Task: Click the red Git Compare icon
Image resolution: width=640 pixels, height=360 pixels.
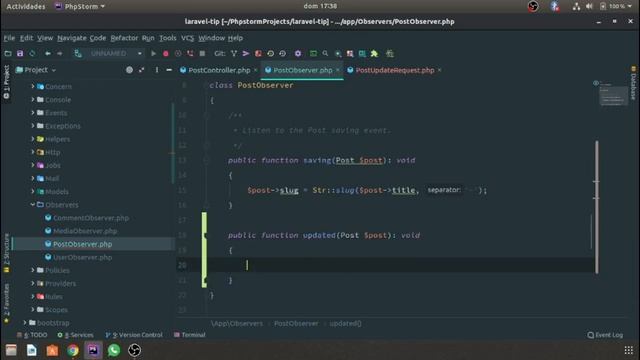Action: pos(258,53)
